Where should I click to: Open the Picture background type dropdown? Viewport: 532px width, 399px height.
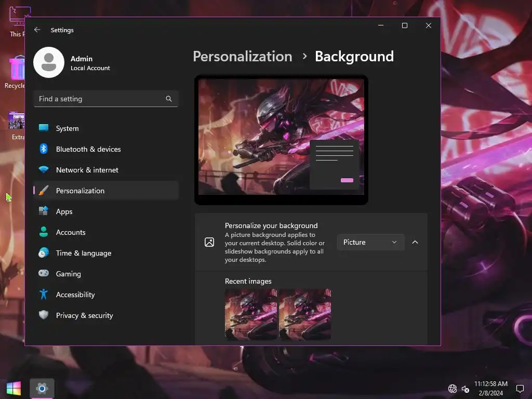point(370,242)
